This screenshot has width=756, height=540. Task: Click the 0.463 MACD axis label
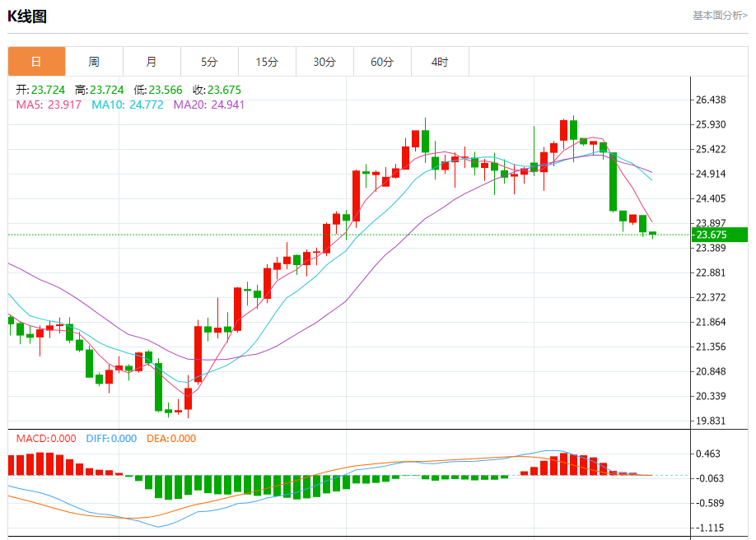pyautogui.click(x=707, y=454)
